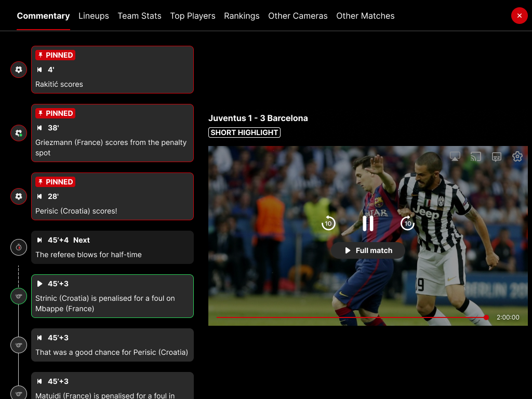Screen dimensions: 532x399
Task: Switch to Other Cameras tab
Action: coord(298,16)
